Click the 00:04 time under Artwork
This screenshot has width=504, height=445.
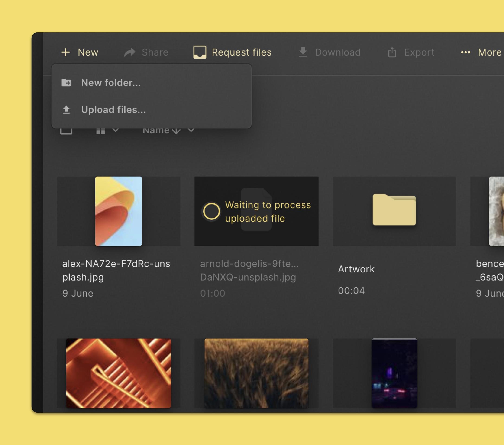[x=351, y=291]
